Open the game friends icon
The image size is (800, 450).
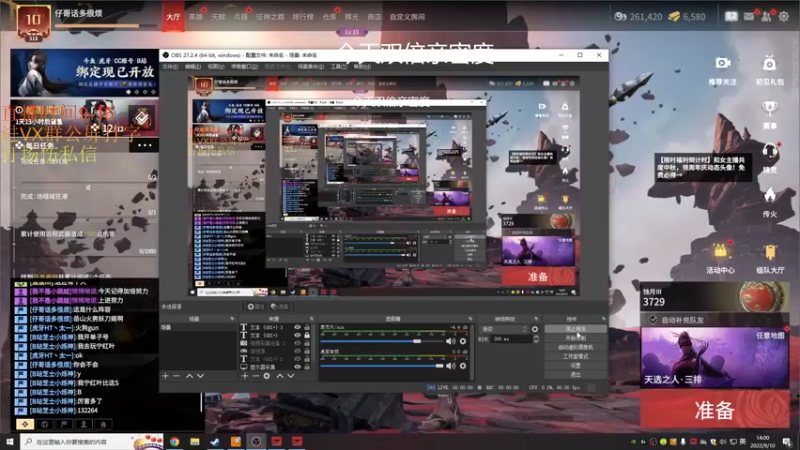pyautogui.click(x=766, y=16)
